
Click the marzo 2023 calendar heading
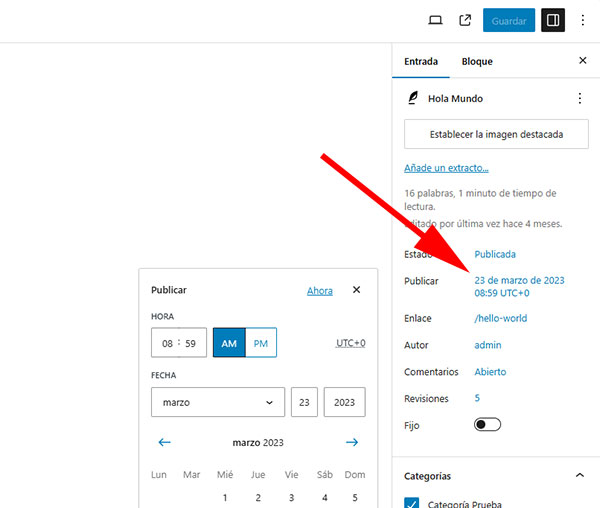point(258,443)
